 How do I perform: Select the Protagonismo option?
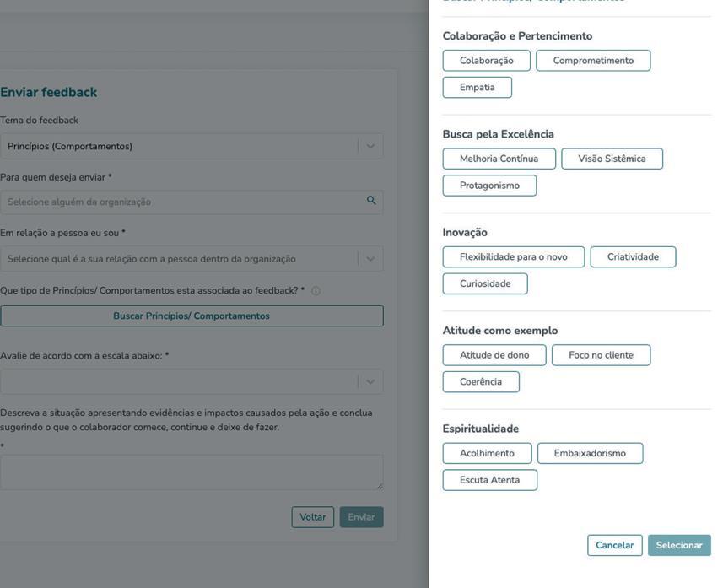coord(489,186)
